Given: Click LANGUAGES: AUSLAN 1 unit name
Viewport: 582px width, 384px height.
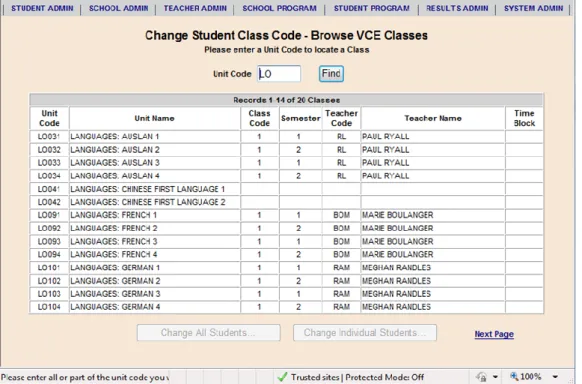Looking at the screenshot, I should pos(115,137).
